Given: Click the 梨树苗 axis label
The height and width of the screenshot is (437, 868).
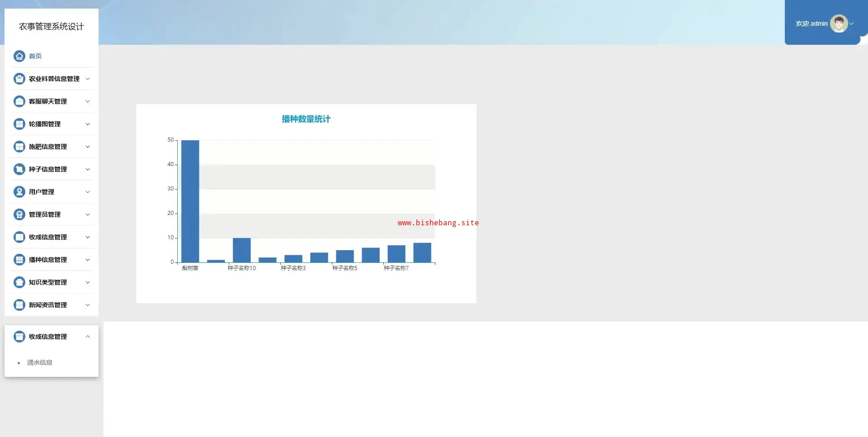Looking at the screenshot, I should pos(190,268).
